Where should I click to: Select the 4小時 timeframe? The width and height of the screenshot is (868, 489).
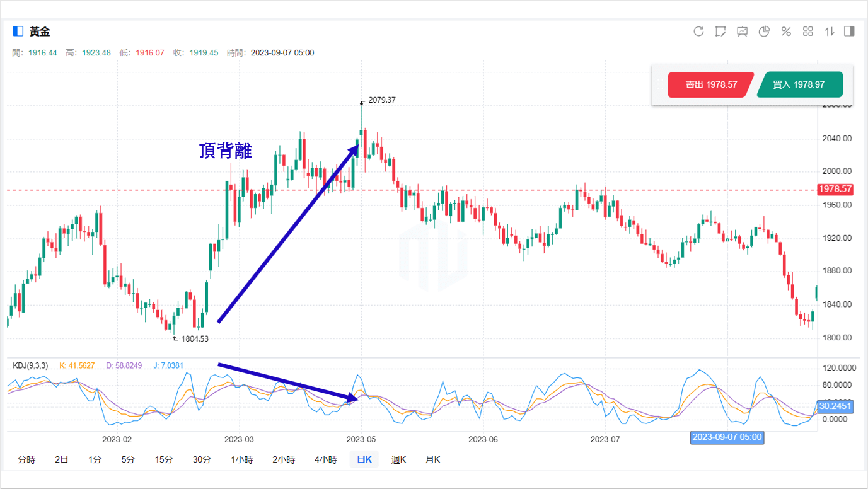pyautogui.click(x=326, y=459)
